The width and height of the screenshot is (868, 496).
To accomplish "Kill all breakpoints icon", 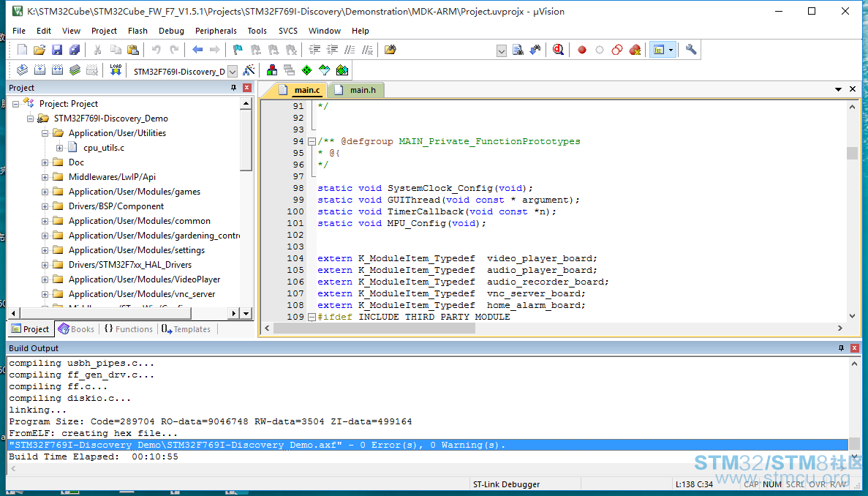I will pyautogui.click(x=635, y=50).
